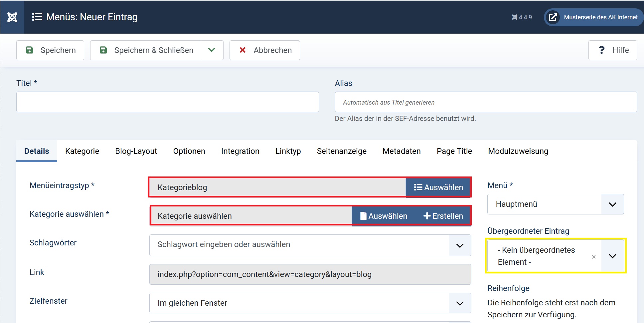Image resolution: width=644 pixels, height=323 pixels.
Task: Click into the Titel input field
Action: click(x=168, y=102)
